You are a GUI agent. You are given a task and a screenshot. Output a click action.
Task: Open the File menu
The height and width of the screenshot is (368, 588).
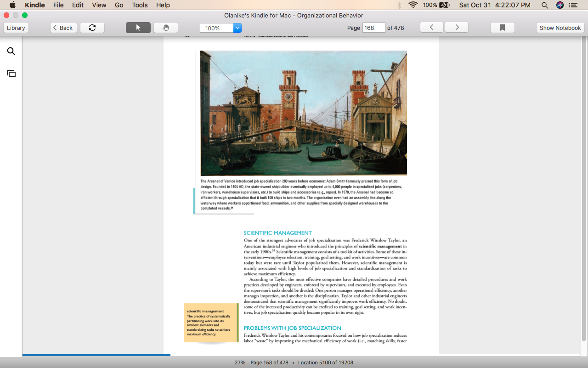tap(58, 5)
